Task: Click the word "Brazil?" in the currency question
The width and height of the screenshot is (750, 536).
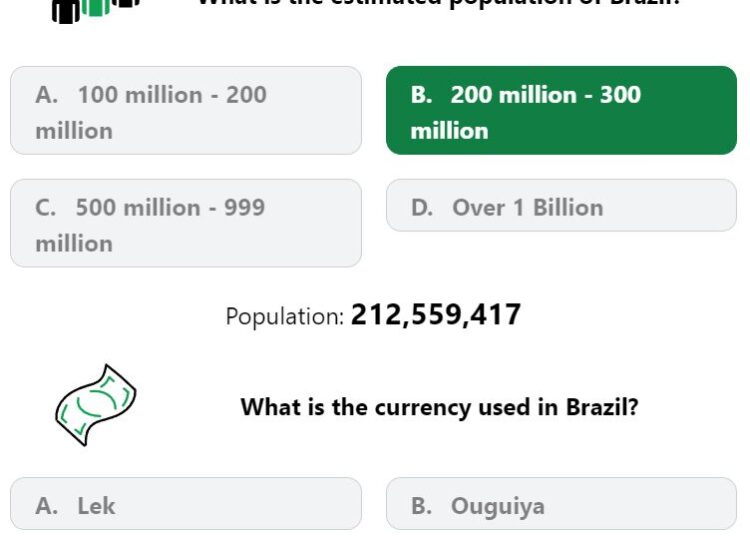Action: (x=602, y=407)
